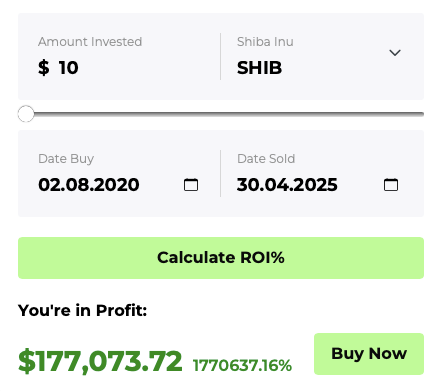439x391 pixels.
Task: Click the dollar sign beside the amount
Action: [x=44, y=68]
